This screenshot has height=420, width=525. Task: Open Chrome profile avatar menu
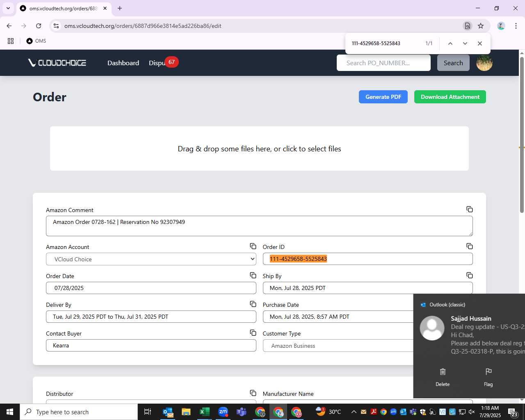coord(501,26)
